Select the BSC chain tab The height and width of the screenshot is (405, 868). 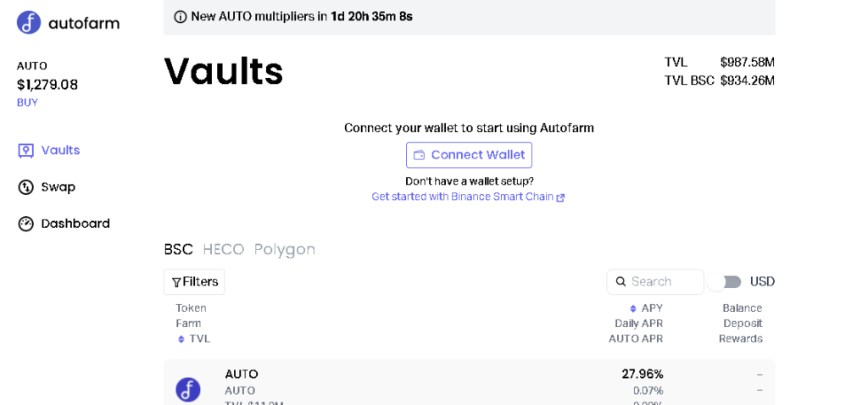tap(178, 250)
